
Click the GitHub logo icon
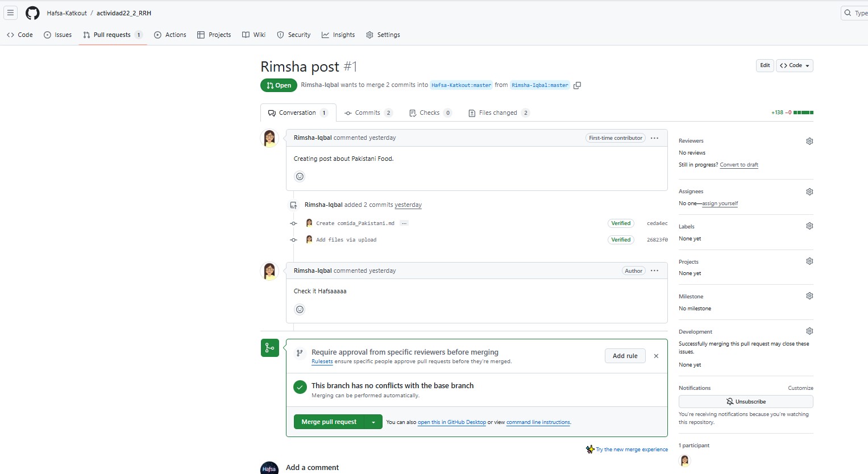click(x=32, y=13)
